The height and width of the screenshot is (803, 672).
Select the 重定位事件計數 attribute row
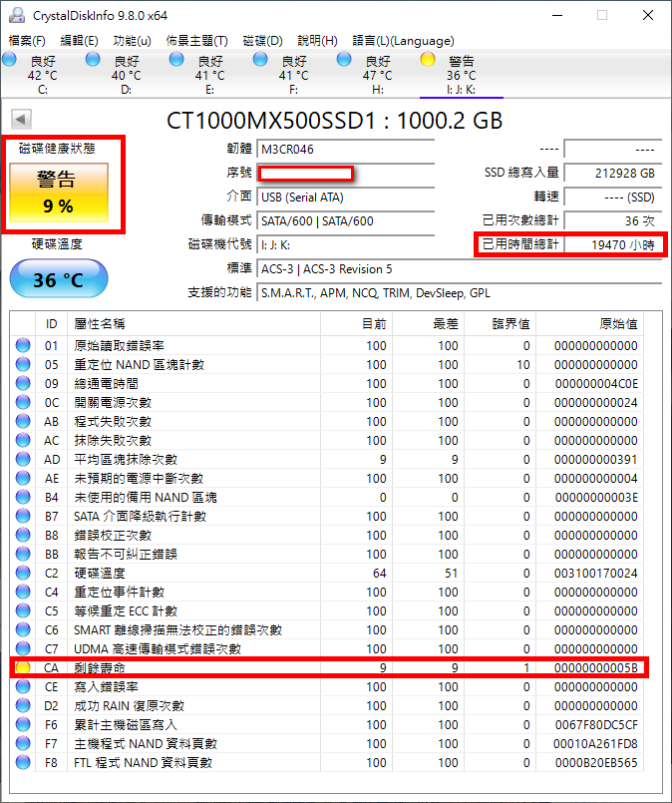click(327, 592)
